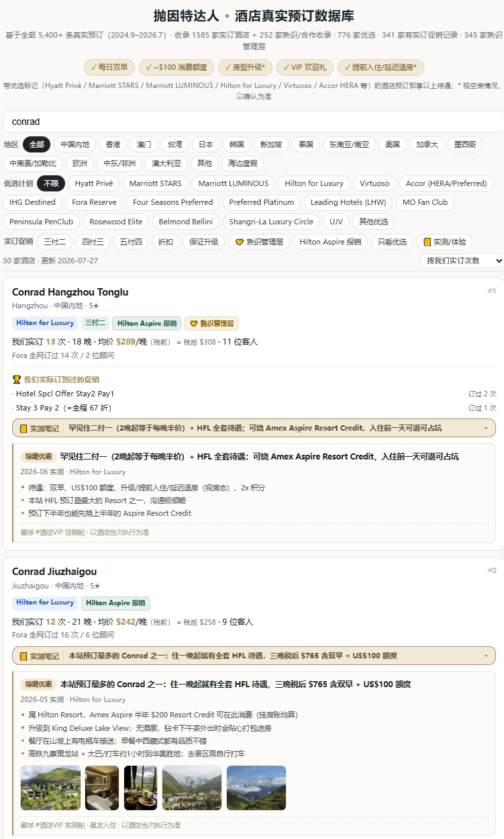Filter promotions by 保证升级
This screenshot has height=839, width=504.
(204, 242)
